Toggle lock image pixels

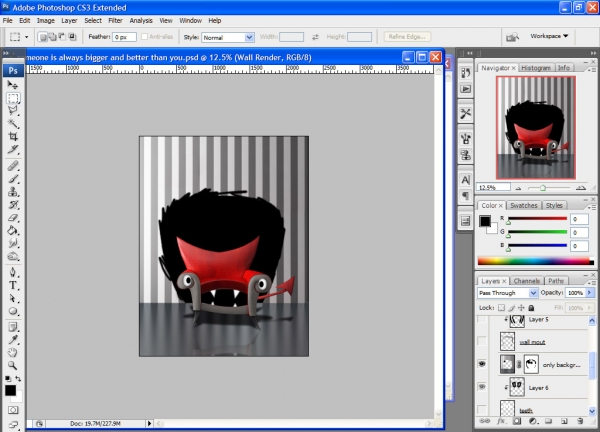tap(512, 308)
